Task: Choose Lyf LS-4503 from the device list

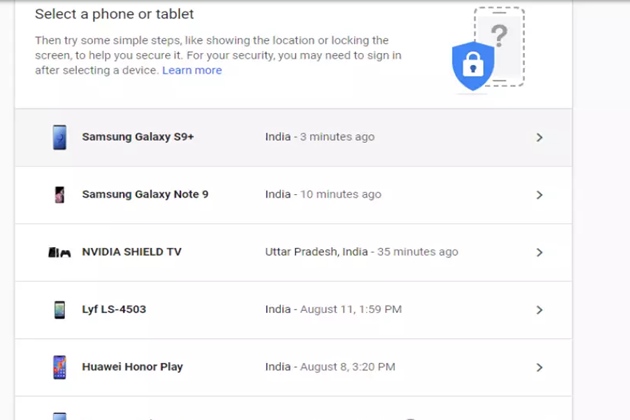Action: coord(114,310)
